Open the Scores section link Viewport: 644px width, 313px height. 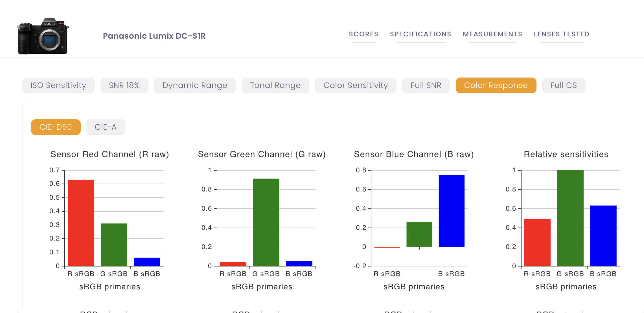click(363, 34)
